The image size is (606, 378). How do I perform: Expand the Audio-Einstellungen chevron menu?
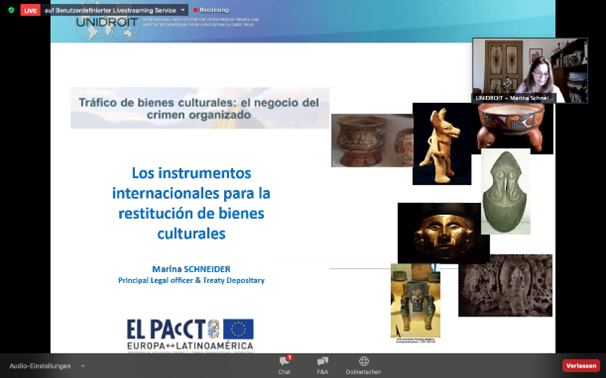click(x=82, y=366)
